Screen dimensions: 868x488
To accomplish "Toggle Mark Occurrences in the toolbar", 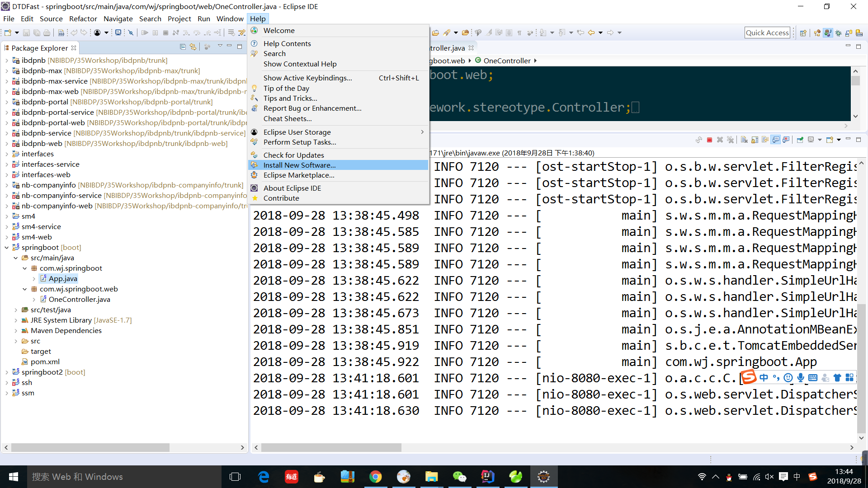I will [x=489, y=33].
